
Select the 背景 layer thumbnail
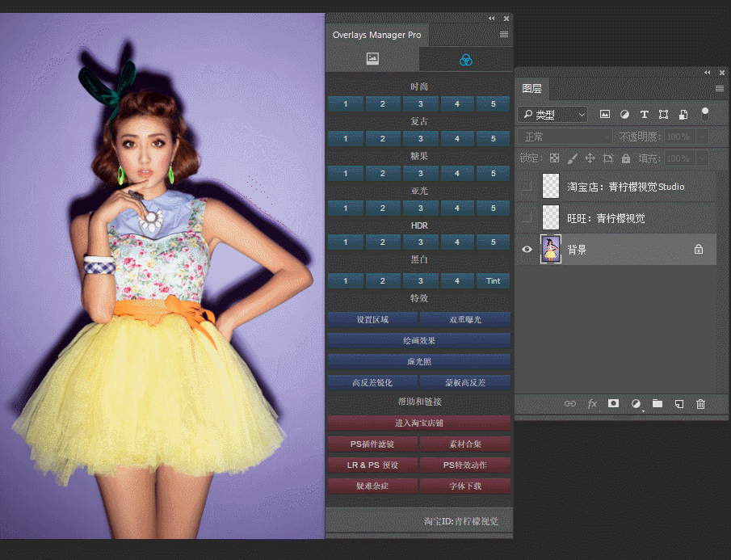pos(551,250)
